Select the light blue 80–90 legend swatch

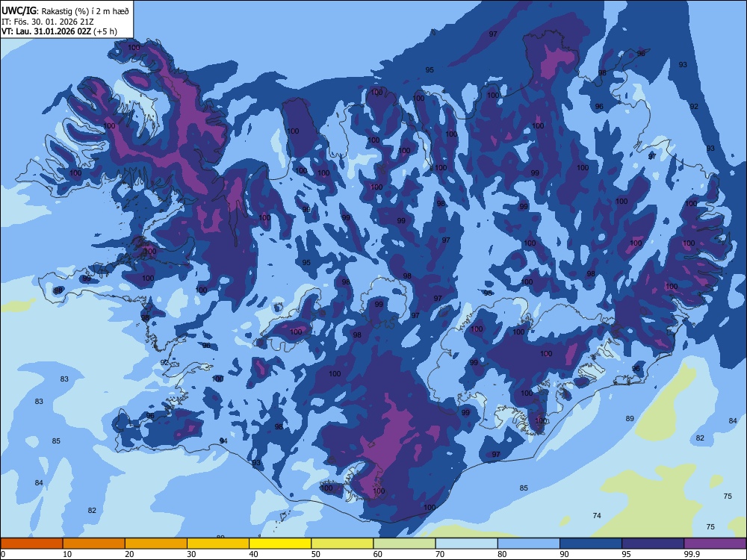tap(529, 544)
